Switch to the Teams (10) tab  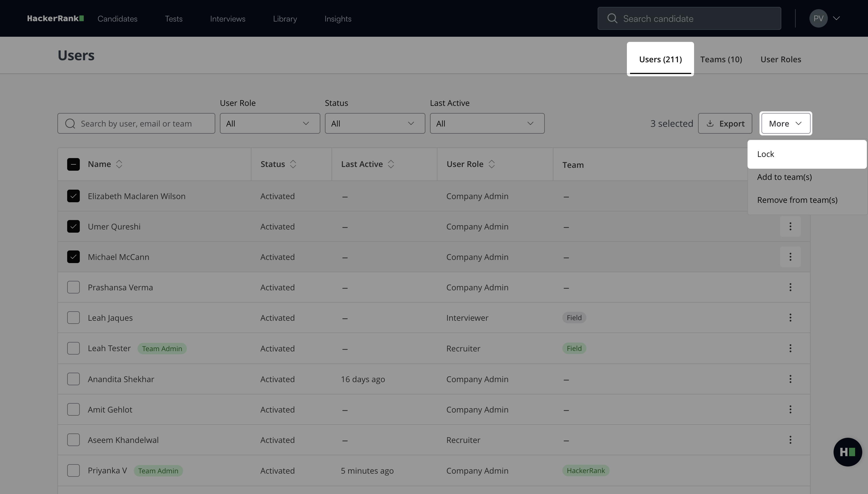(721, 59)
